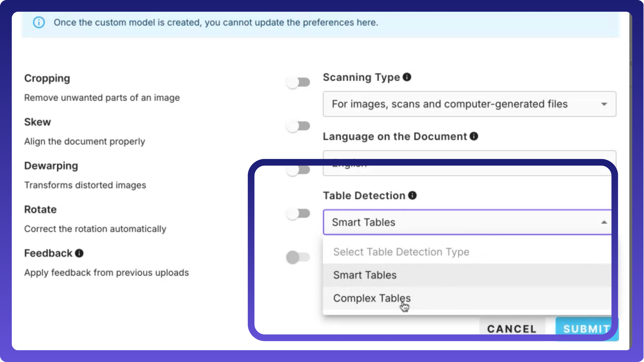
Task: Toggle the Cropping switch
Action: tap(298, 82)
